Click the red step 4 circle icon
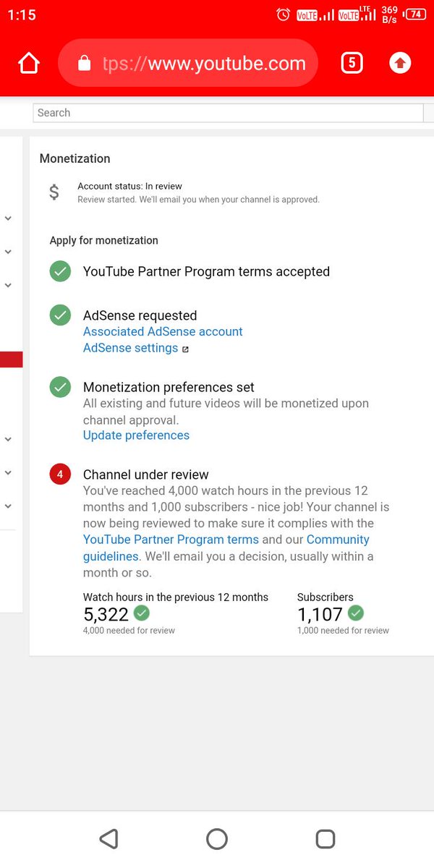Screen dimensions: 434x868 tap(60, 475)
